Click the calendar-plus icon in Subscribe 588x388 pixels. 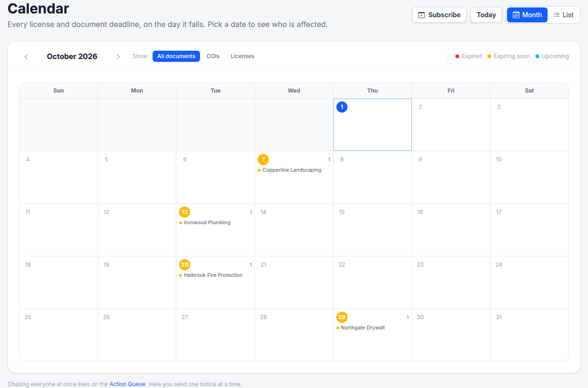(x=421, y=15)
